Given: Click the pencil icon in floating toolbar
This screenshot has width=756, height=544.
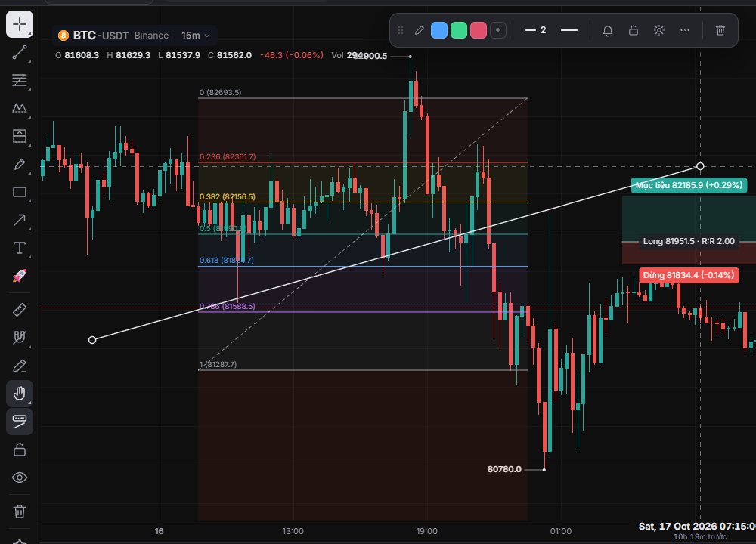Looking at the screenshot, I should click(420, 30).
